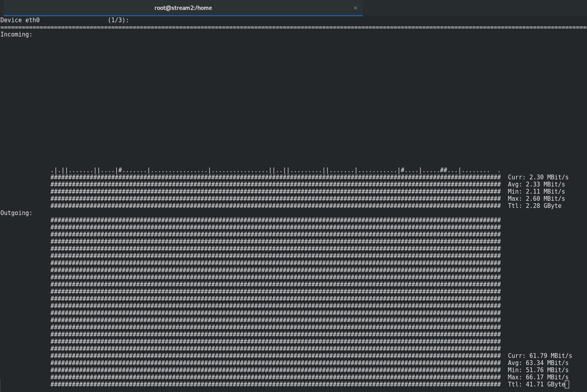
Task: Click incoming 'Avg: 2.33 MBit/s' value
Action: pyautogui.click(x=536, y=184)
